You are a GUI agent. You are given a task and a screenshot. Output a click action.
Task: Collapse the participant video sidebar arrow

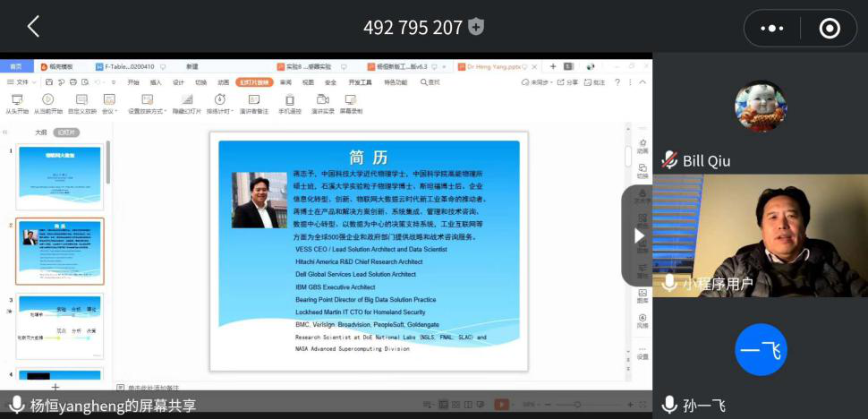639,235
